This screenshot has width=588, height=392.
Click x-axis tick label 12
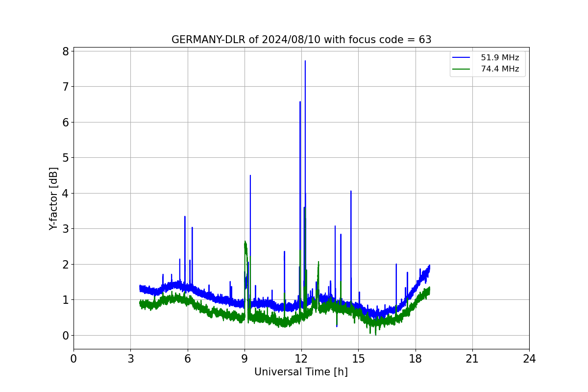click(301, 359)
